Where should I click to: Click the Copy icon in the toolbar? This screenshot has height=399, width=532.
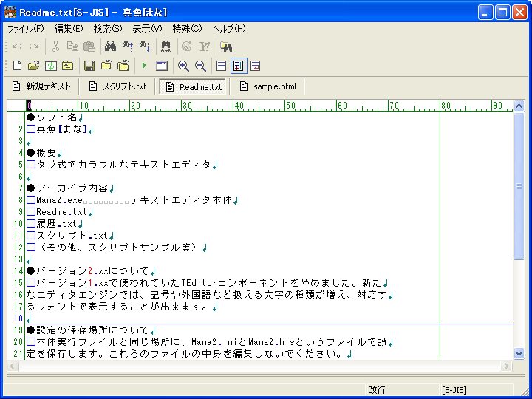pyautogui.click(x=72, y=47)
